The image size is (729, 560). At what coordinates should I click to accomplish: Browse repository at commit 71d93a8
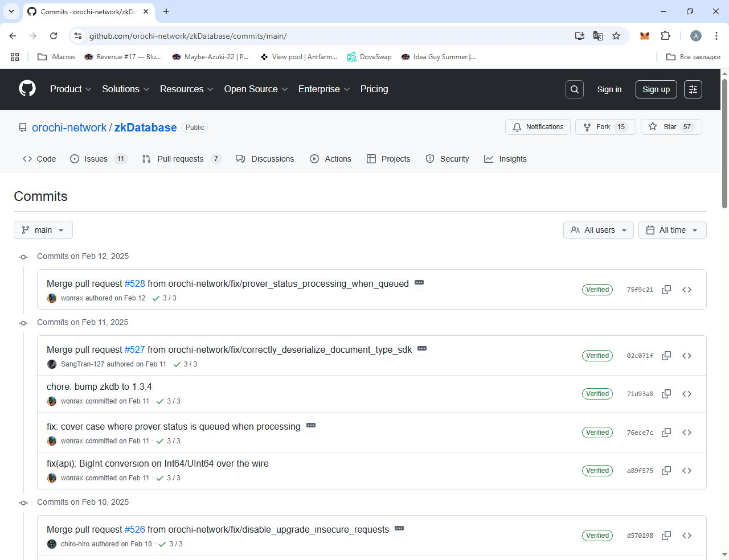pos(687,394)
